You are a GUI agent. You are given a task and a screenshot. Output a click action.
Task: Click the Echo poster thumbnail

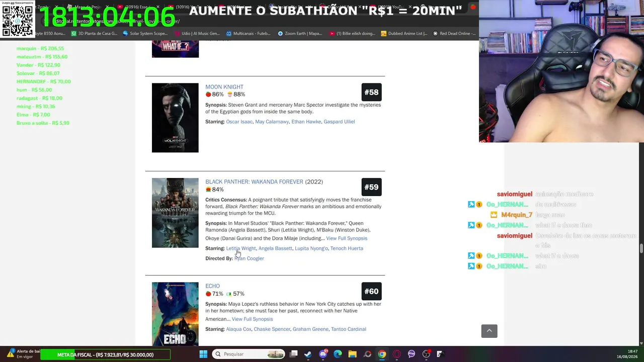pos(175,314)
